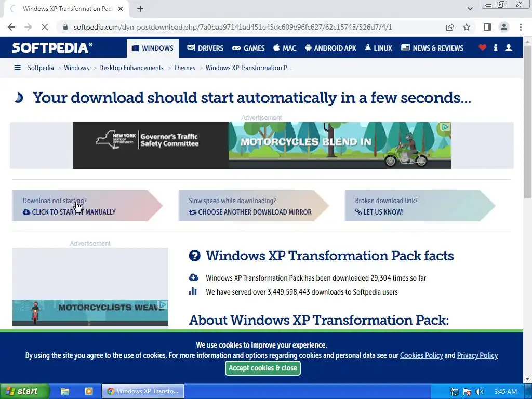
Task: Open a new browser tab
Action: (x=140, y=9)
